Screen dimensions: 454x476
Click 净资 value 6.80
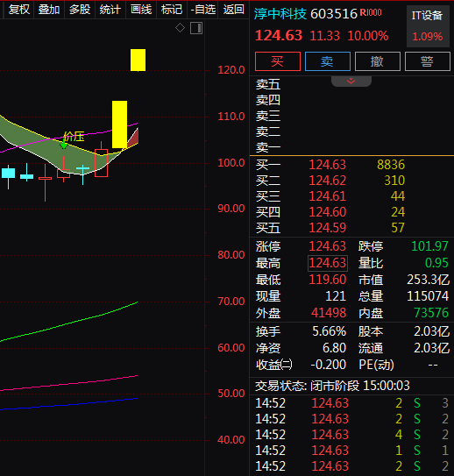click(334, 348)
